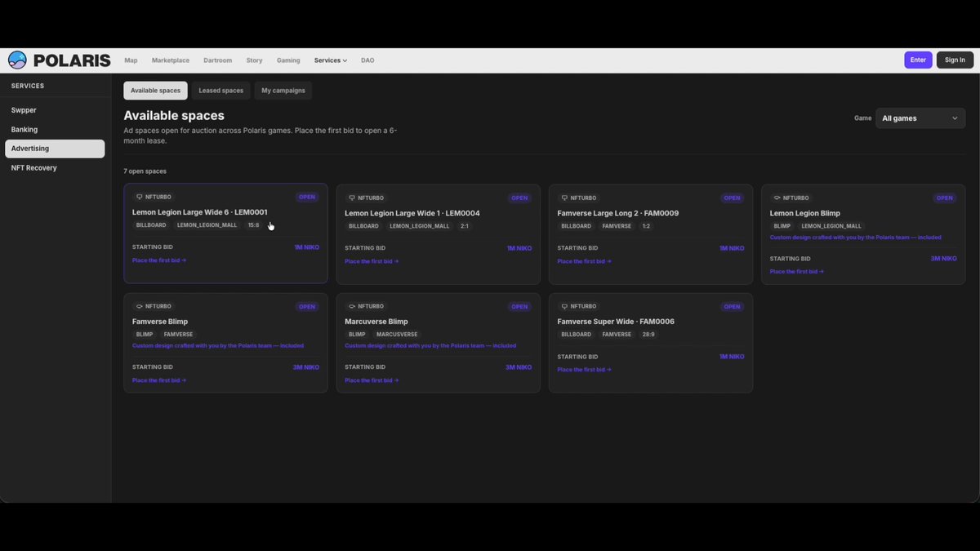Place the first bid on Lemon Legion Large Wide 1
The image size is (980, 551).
point(372,261)
